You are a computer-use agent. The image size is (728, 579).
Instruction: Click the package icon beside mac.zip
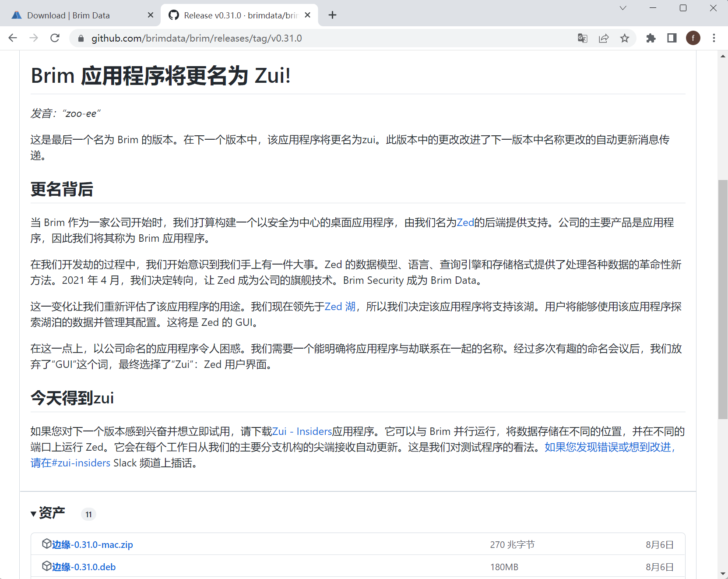point(46,544)
